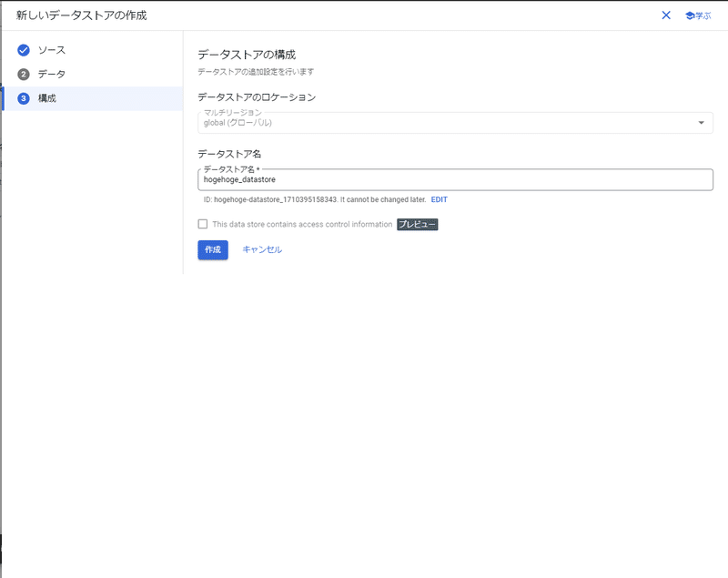728x578 pixels.
Task: Click the プレビュー badge
Action: click(417, 224)
